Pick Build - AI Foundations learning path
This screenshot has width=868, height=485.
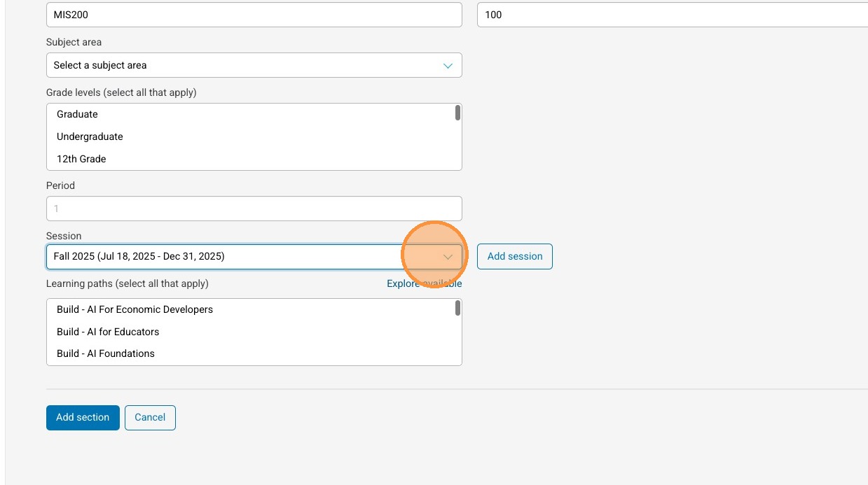click(x=106, y=353)
